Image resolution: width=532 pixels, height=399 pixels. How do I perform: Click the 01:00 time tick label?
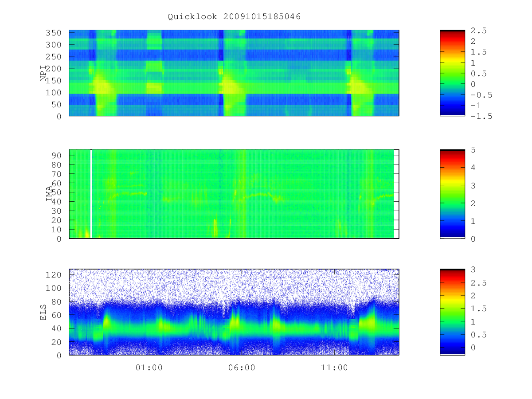pyautogui.click(x=149, y=368)
